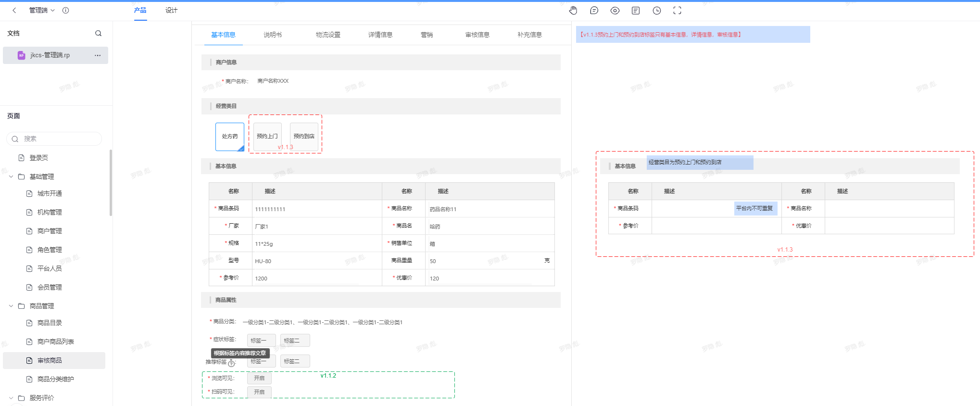This screenshot has height=406, width=980.
Task: Toggle the 浏览可见 开启 switch
Action: coord(259,378)
